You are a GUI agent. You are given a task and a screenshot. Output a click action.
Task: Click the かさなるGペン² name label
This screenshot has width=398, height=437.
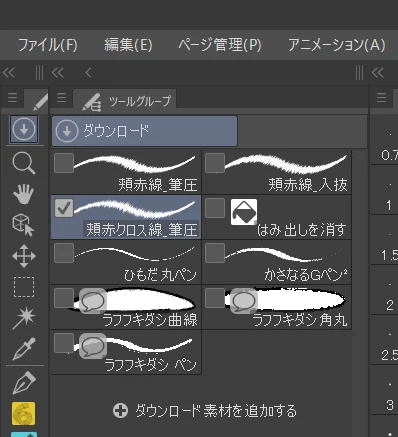[x=306, y=275]
